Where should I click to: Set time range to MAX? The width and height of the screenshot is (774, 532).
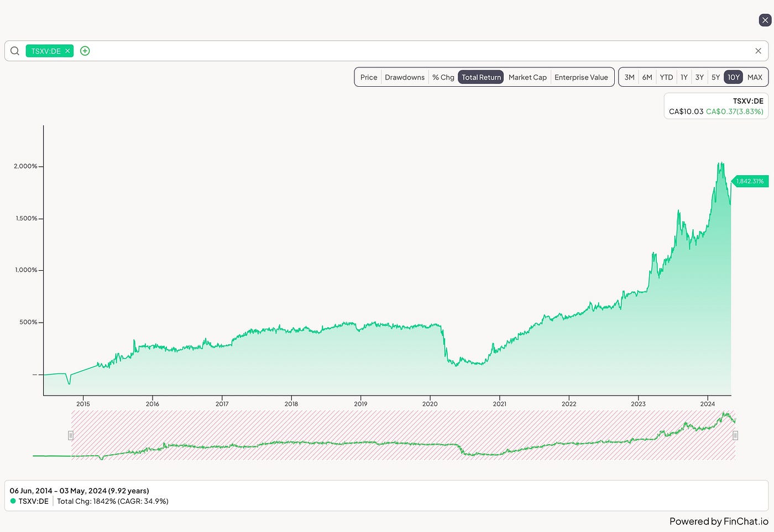[x=755, y=77]
